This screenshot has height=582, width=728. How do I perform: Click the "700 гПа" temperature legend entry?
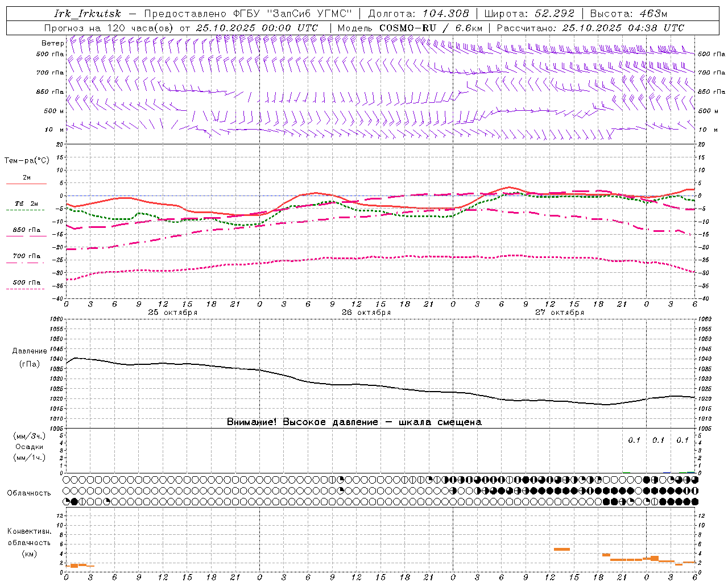[x=27, y=256]
